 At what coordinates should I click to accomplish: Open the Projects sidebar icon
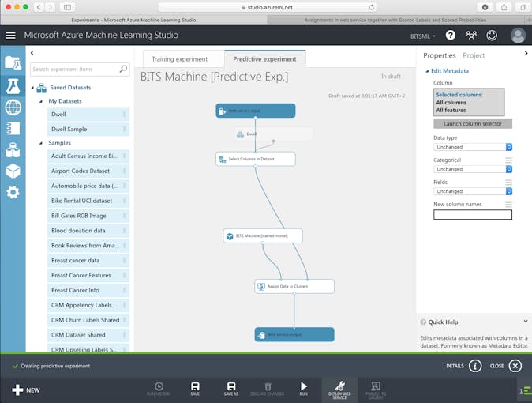(13, 63)
